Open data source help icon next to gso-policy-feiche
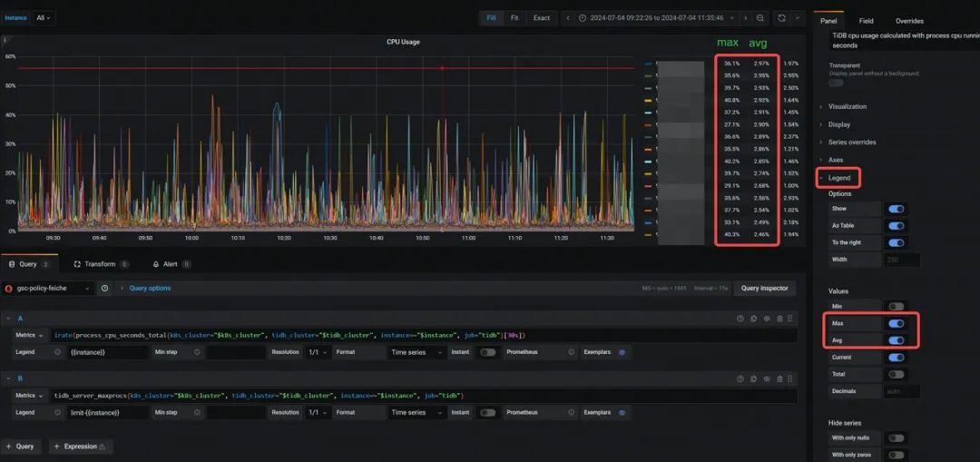This screenshot has height=462, width=980. (x=104, y=289)
